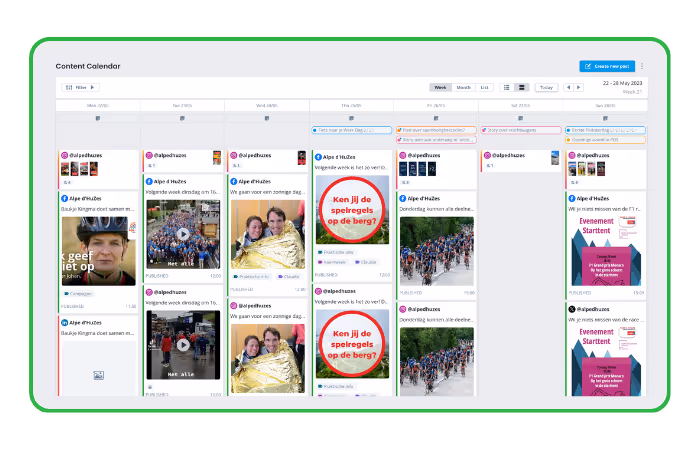The height and width of the screenshot is (450, 700).
Task: Open Sunday's Facebook 'Evenement Starttent' image
Action: [x=606, y=251]
